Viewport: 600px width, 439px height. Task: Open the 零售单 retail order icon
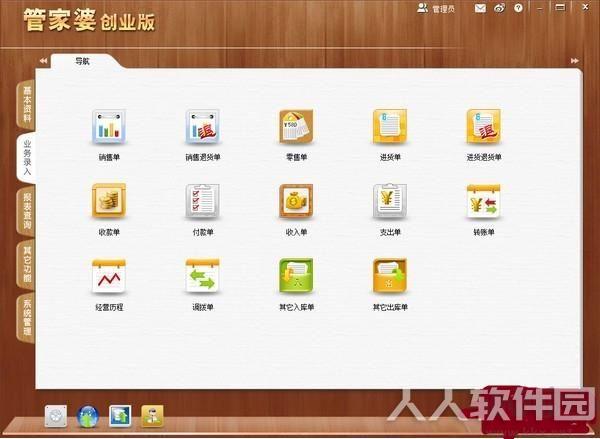296,127
